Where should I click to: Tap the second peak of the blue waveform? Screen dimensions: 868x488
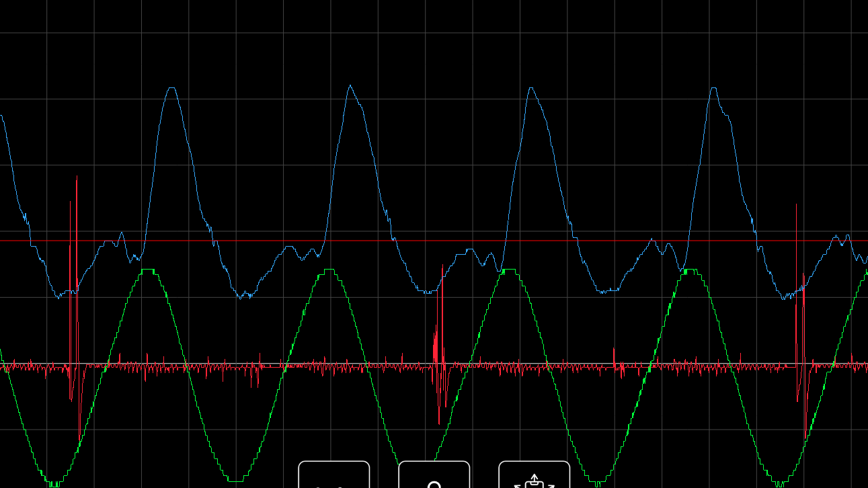350,87
